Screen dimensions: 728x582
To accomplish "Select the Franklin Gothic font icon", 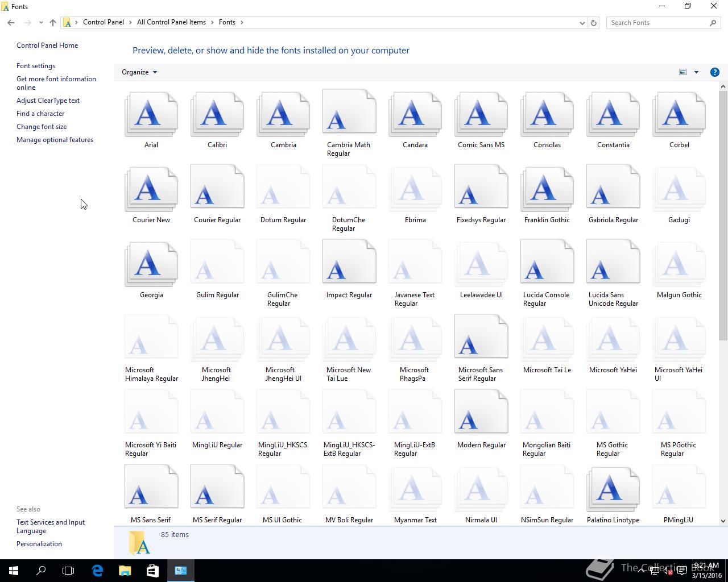I will click(547, 189).
